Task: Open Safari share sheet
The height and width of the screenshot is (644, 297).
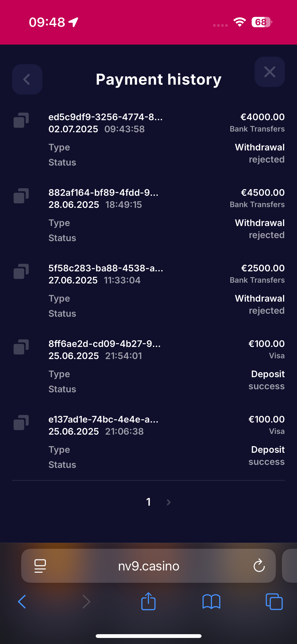Action: pyautogui.click(x=148, y=601)
